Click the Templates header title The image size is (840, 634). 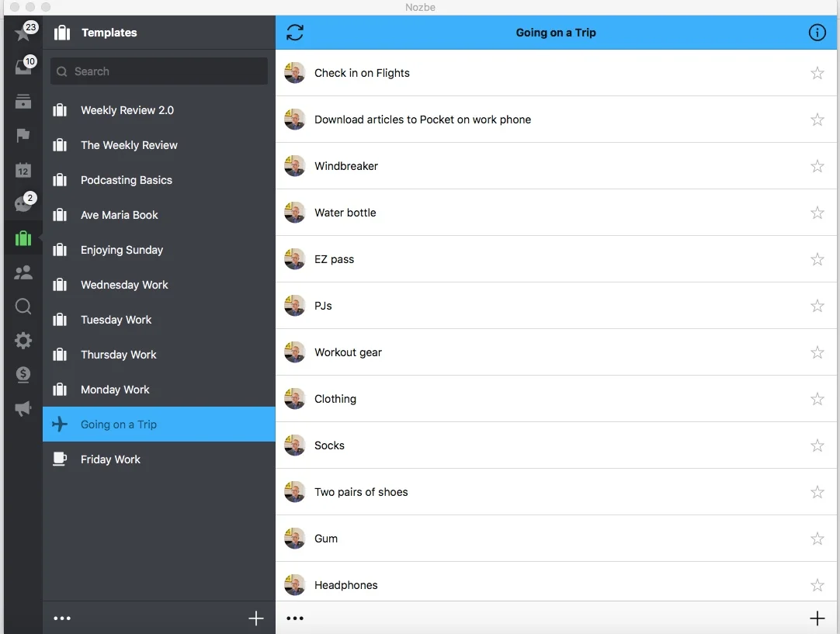tap(109, 33)
